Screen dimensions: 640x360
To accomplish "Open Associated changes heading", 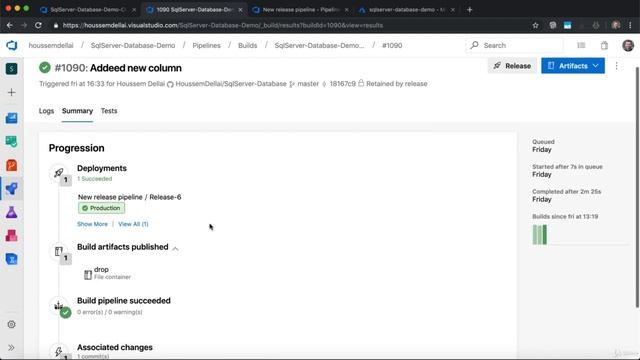I will (115, 347).
